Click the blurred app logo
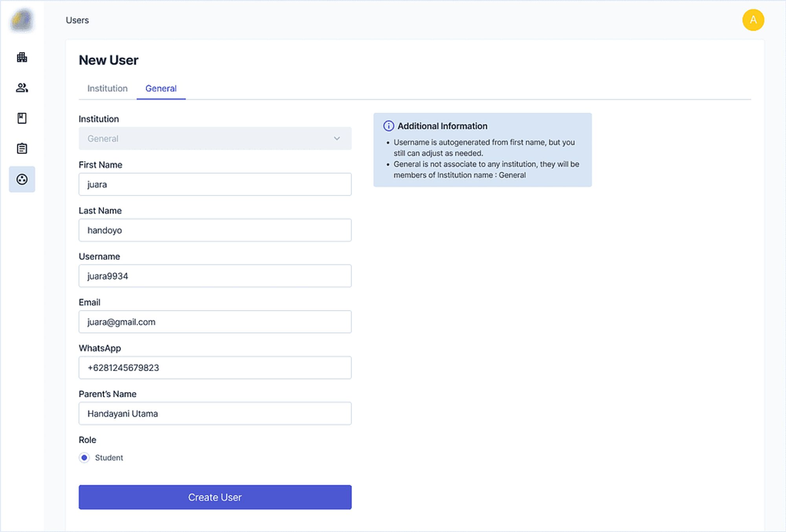Viewport: 786px width, 532px height. pyautogui.click(x=22, y=20)
